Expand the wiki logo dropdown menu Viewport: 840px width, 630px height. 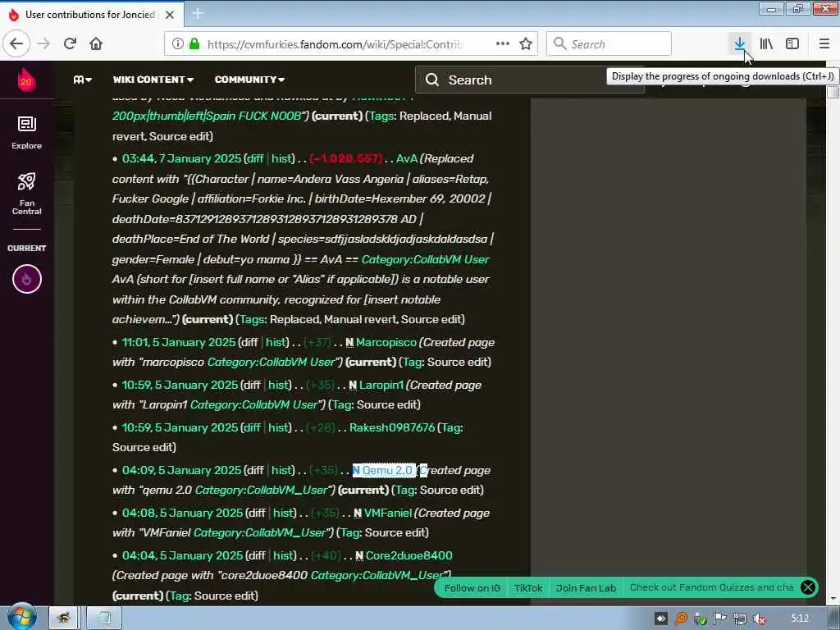83,80
